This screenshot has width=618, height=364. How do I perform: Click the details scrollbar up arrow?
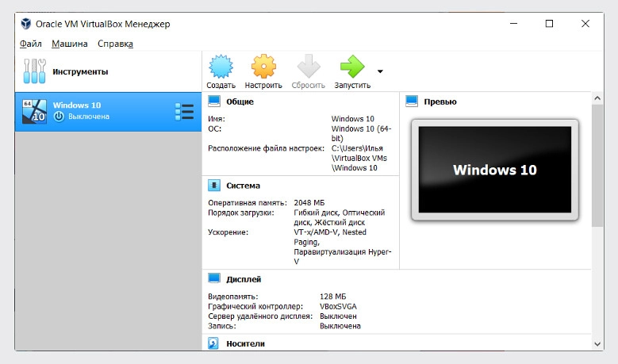[x=597, y=98]
